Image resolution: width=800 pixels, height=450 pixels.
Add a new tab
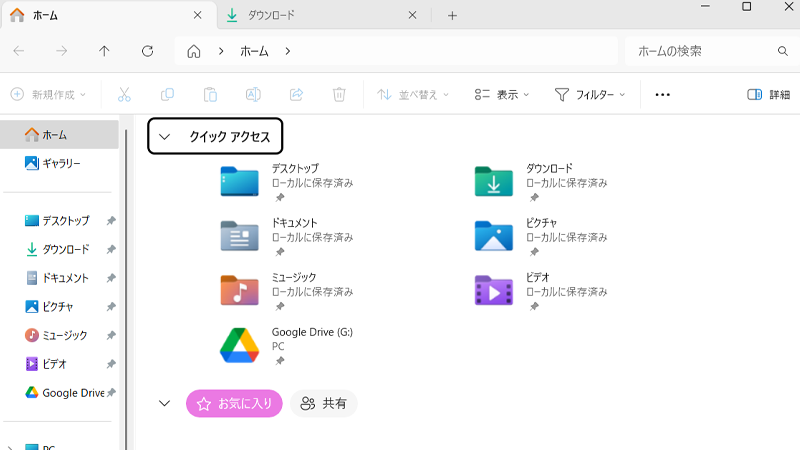pos(452,15)
